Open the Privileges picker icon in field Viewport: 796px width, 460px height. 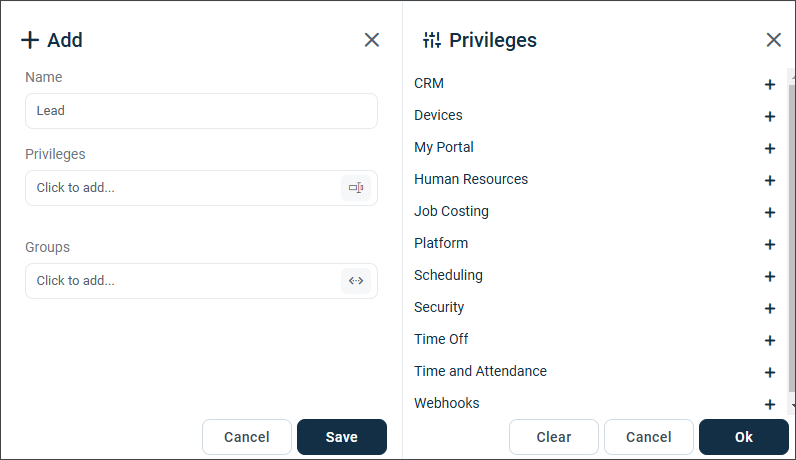pyautogui.click(x=356, y=188)
